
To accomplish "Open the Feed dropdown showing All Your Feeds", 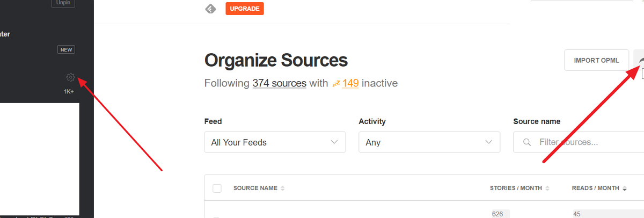I will click(274, 142).
